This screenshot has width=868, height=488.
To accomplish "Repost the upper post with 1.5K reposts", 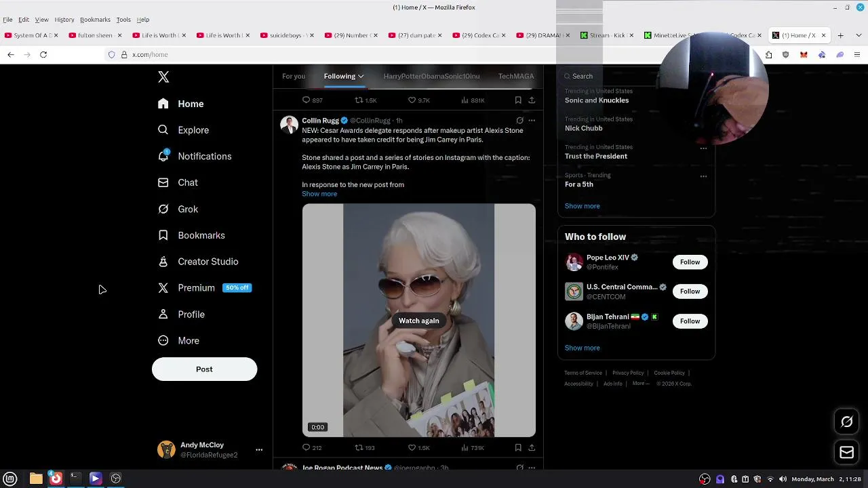I will [366, 100].
